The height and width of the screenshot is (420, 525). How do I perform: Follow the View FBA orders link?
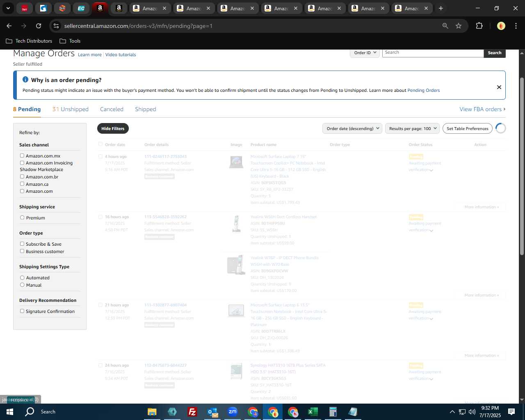[x=482, y=109]
